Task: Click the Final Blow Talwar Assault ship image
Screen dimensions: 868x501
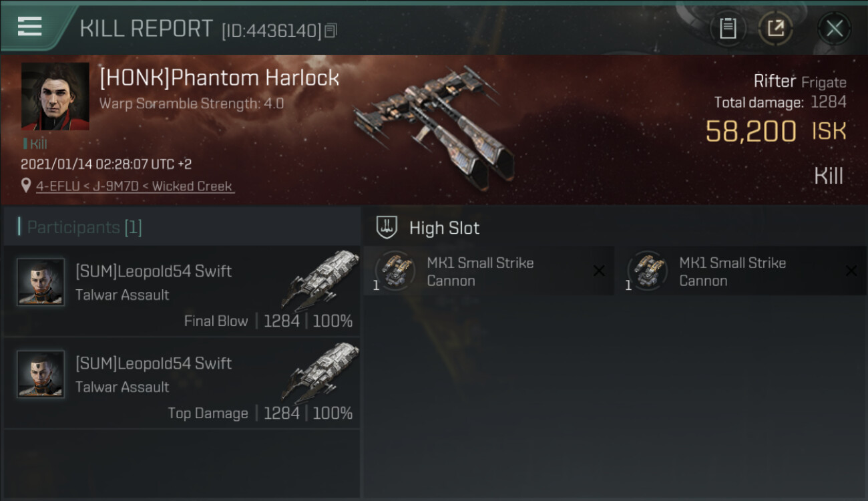Action: click(321, 279)
